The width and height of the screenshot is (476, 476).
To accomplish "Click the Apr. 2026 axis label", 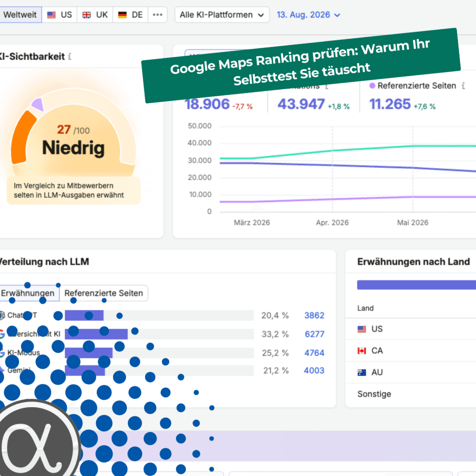I will point(332,223).
